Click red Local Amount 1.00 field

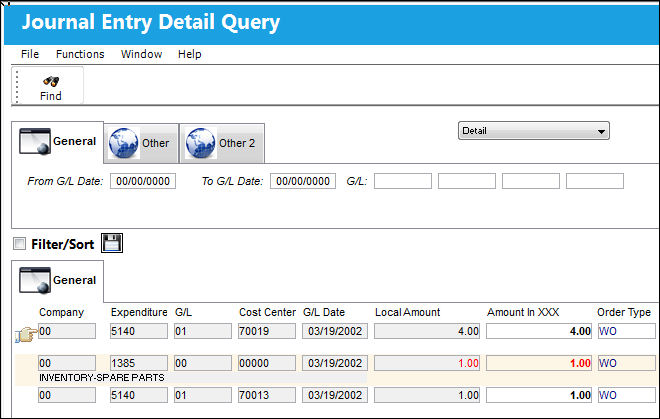(427, 363)
